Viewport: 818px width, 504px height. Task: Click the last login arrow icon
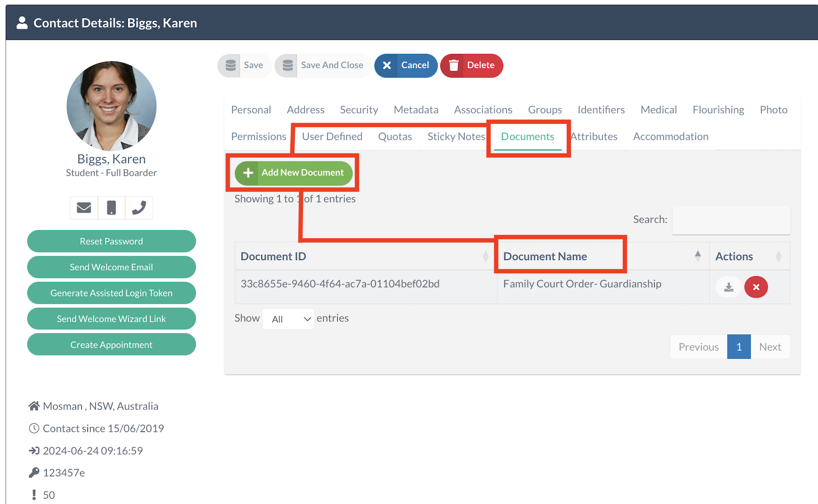coord(34,451)
